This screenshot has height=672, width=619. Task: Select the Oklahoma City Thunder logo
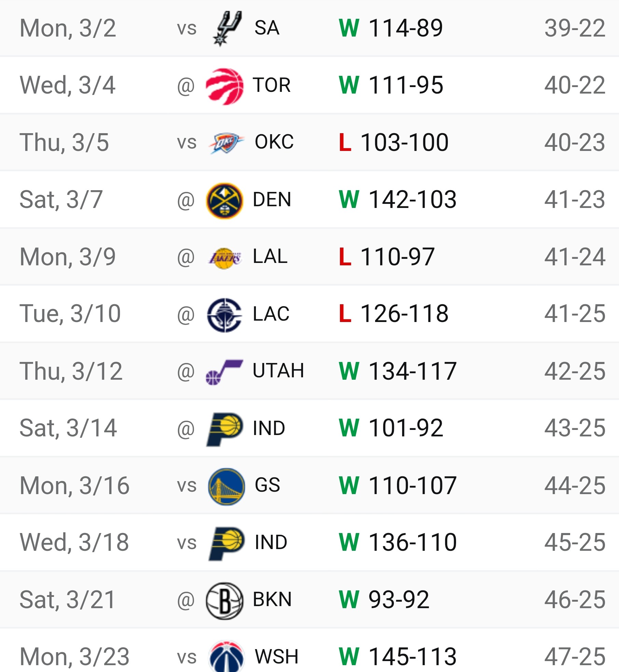point(226,143)
